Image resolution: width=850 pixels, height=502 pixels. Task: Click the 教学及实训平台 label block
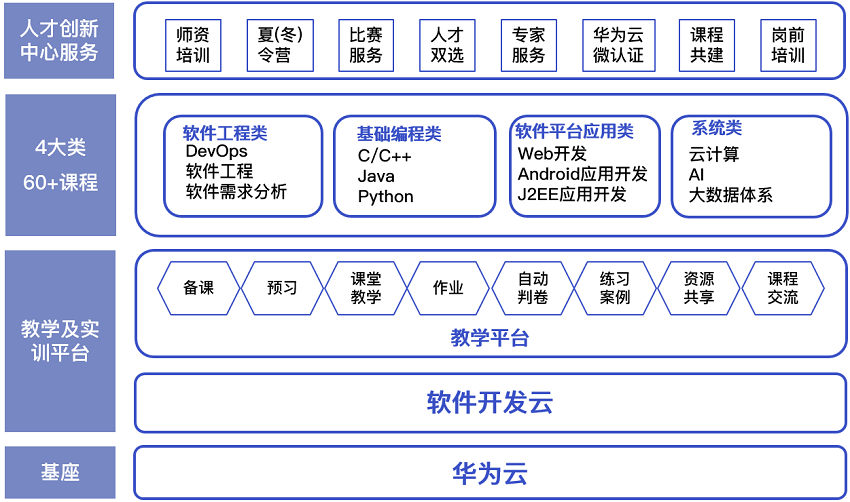(x=60, y=341)
